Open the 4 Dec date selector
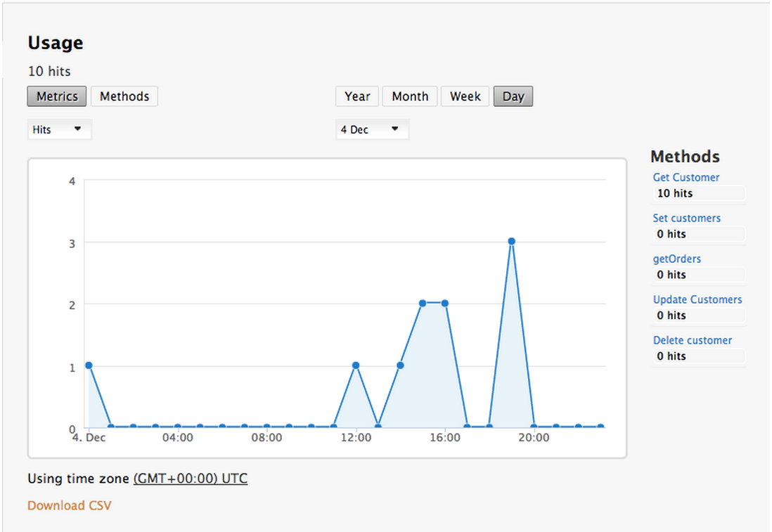Viewport: 772px width, 532px height. click(372, 129)
